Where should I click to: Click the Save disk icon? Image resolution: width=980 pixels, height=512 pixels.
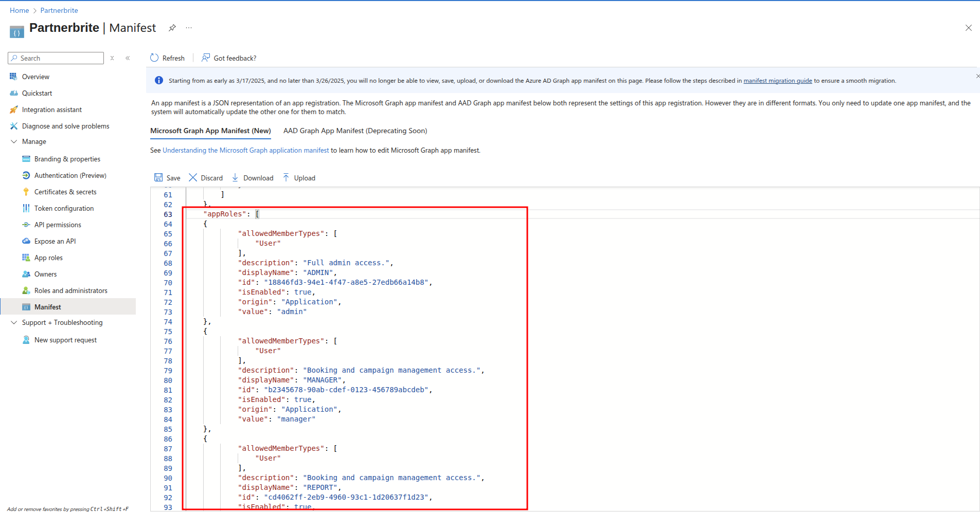[158, 177]
